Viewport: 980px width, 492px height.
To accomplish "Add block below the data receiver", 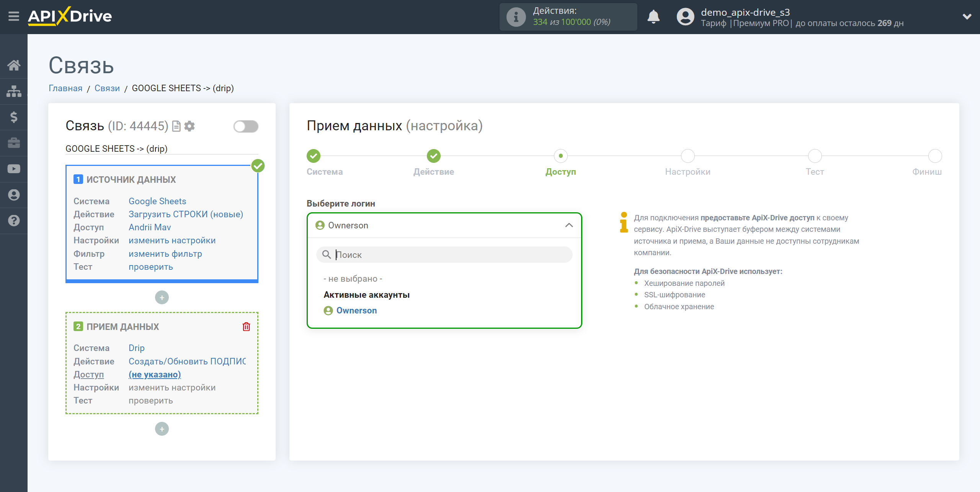I will tap(162, 429).
